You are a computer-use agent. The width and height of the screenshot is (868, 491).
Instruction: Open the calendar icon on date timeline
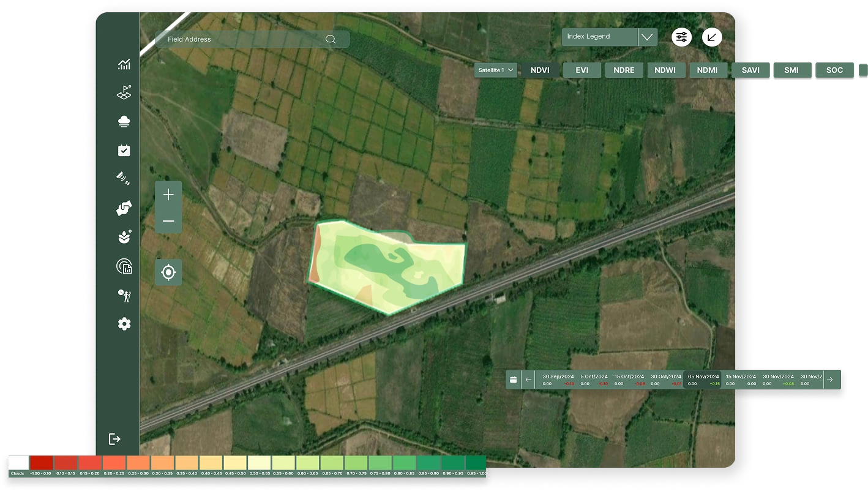pyautogui.click(x=514, y=380)
